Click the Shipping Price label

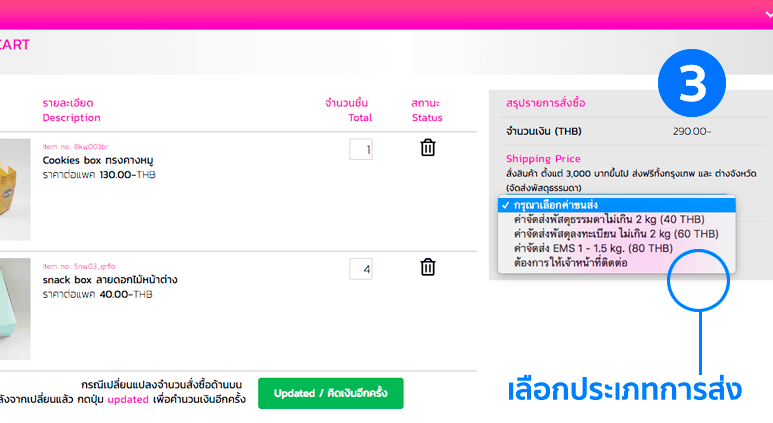click(543, 159)
